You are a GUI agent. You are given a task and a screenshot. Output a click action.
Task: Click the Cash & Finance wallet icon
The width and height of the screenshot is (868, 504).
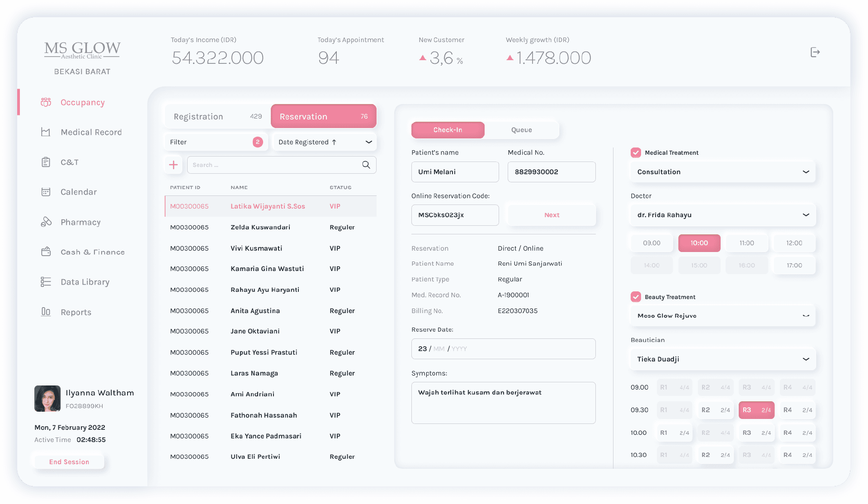pos(46,252)
